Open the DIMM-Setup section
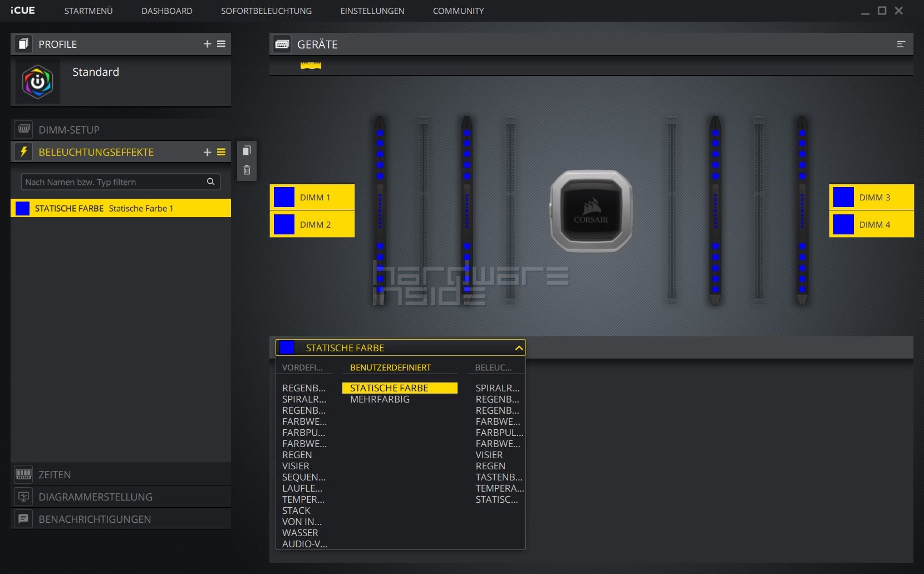Viewport: 924px width, 574px height. pos(121,129)
